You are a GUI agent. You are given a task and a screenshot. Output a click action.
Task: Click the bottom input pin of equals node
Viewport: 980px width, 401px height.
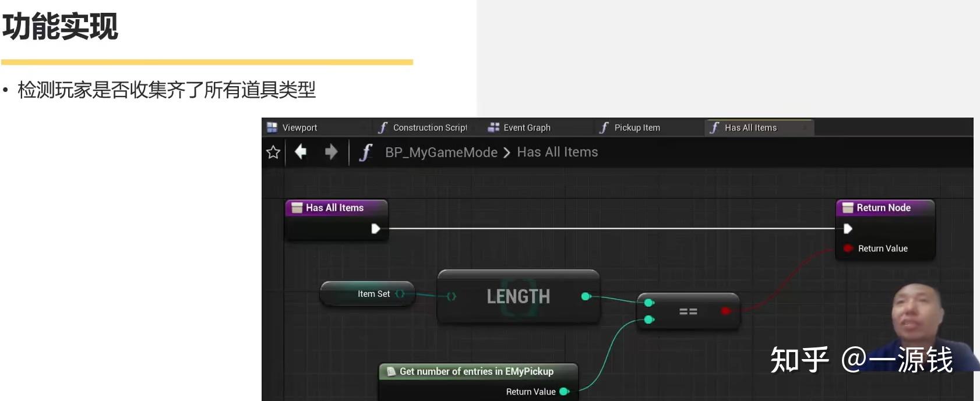[649, 320]
